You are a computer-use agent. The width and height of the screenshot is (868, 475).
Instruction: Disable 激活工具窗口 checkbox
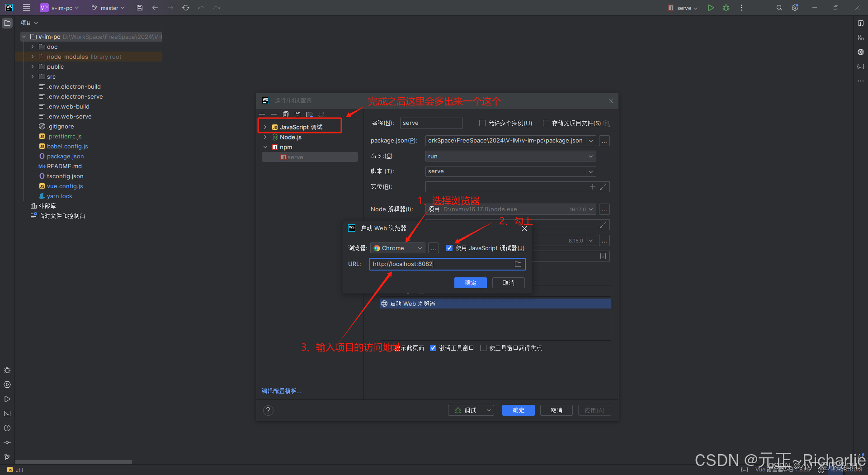[433, 347]
